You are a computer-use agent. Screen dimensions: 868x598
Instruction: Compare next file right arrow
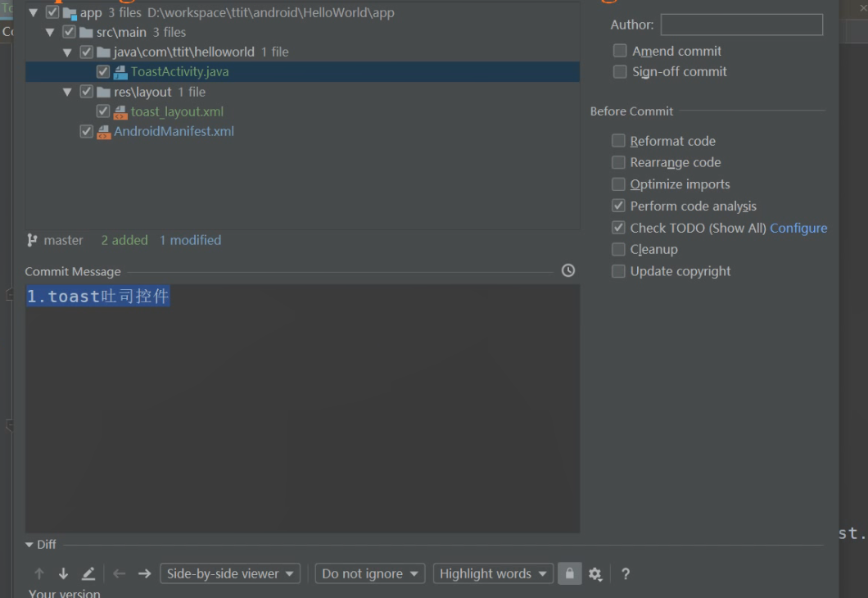(144, 573)
